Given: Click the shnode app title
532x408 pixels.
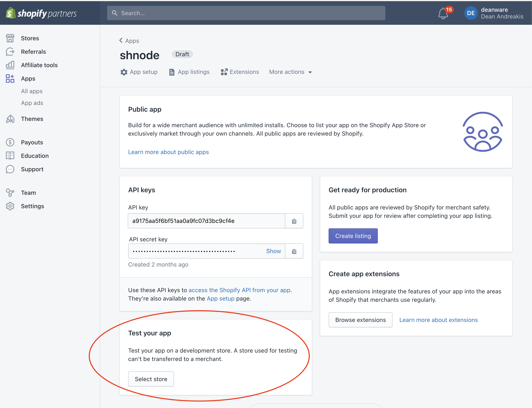Looking at the screenshot, I should pos(140,55).
